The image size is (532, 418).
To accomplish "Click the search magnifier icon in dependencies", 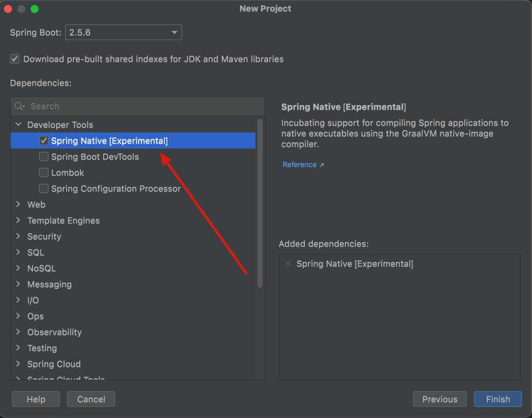I will click(x=20, y=106).
